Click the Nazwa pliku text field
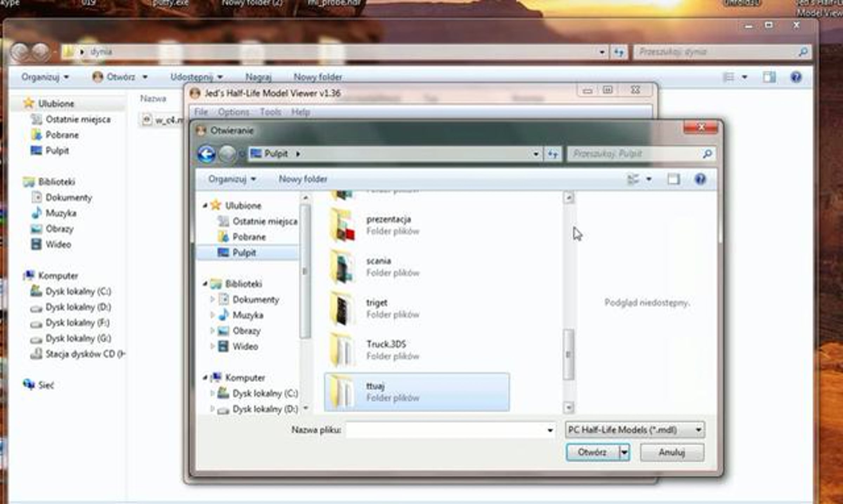843x504 pixels. pyautogui.click(x=445, y=430)
